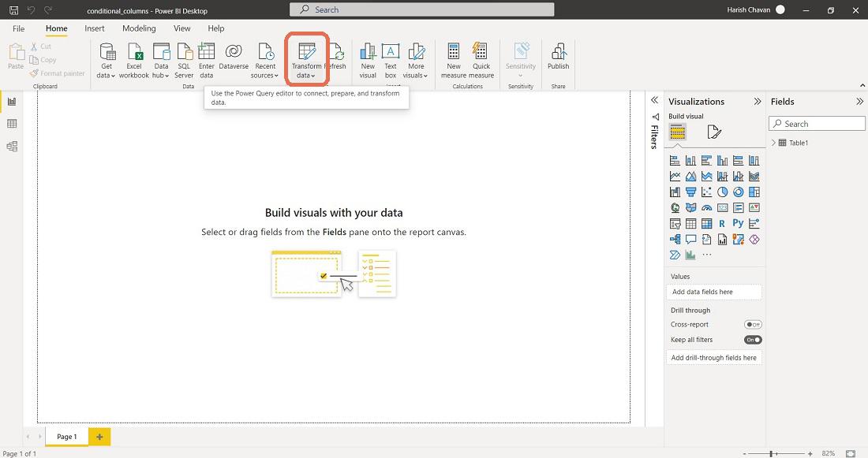This screenshot has width=868, height=458.
Task: Select the Pie chart visual
Action: click(722, 192)
